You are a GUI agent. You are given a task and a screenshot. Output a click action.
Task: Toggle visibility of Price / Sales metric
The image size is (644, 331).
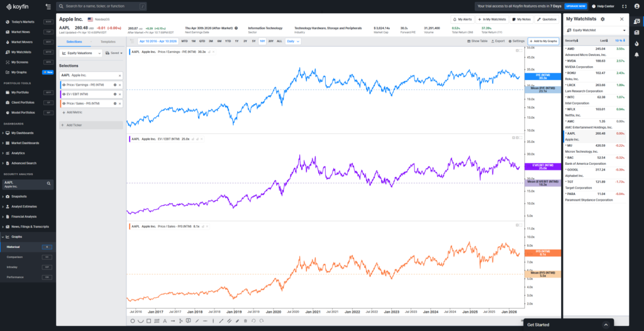[64, 104]
